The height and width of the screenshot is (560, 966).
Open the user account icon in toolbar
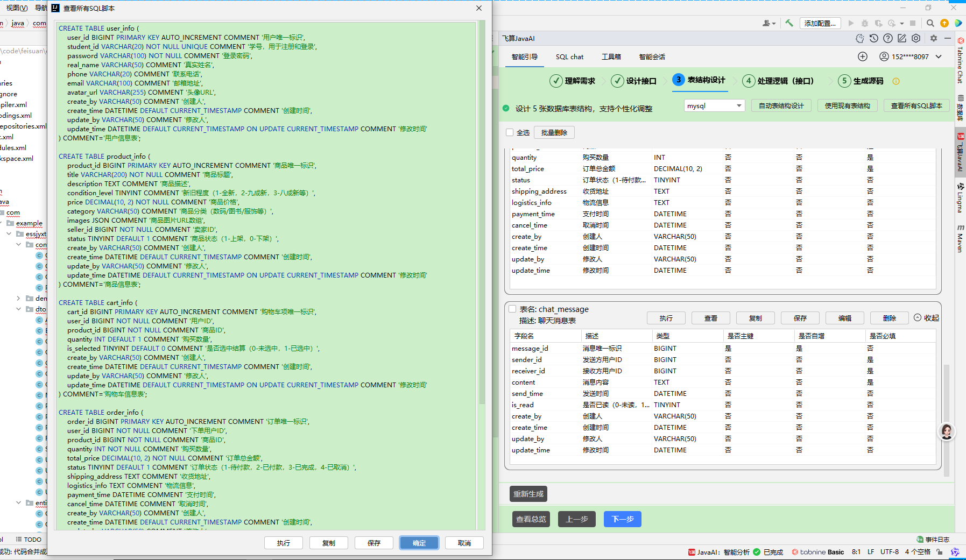[x=768, y=23]
